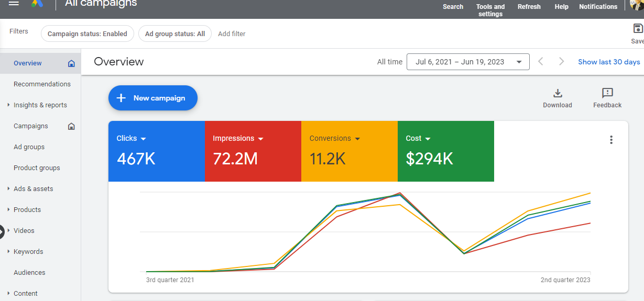Image resolution: width=644 pixels, height=301 pixels.
Task: Open the Impressions metric dropdown
Action: (x=260, y=139)
